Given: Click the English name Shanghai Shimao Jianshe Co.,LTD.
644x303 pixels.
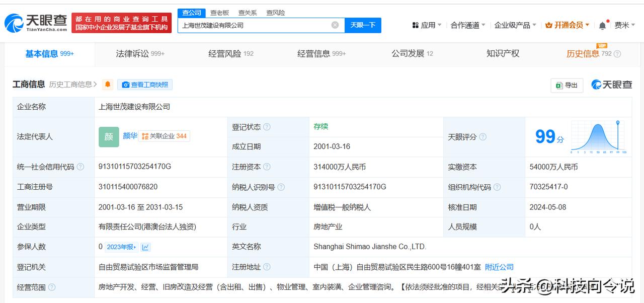Looking at the screenshot, I should click(x=370, y=247).
